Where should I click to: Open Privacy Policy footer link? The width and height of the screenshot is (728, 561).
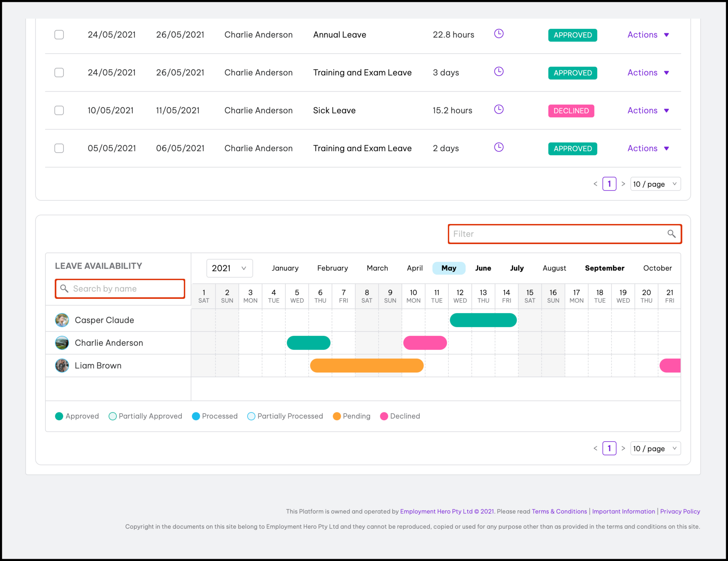pos(680,511)
